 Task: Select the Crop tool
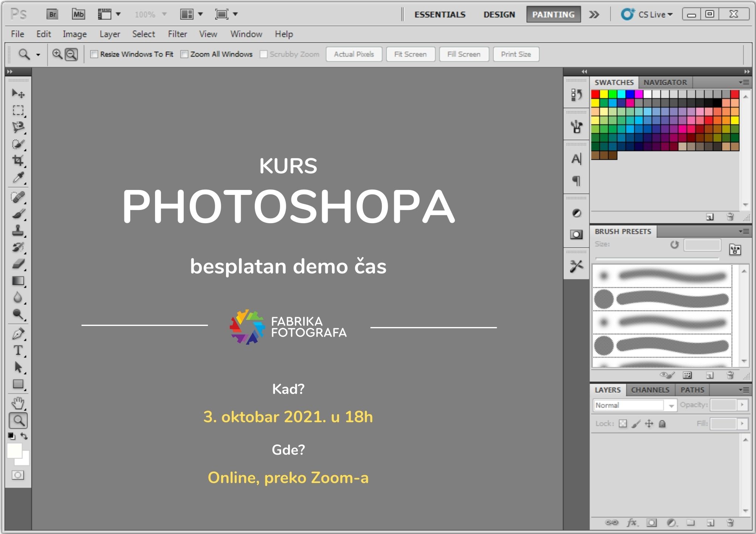pyautogui.click(x=18, y=160)
